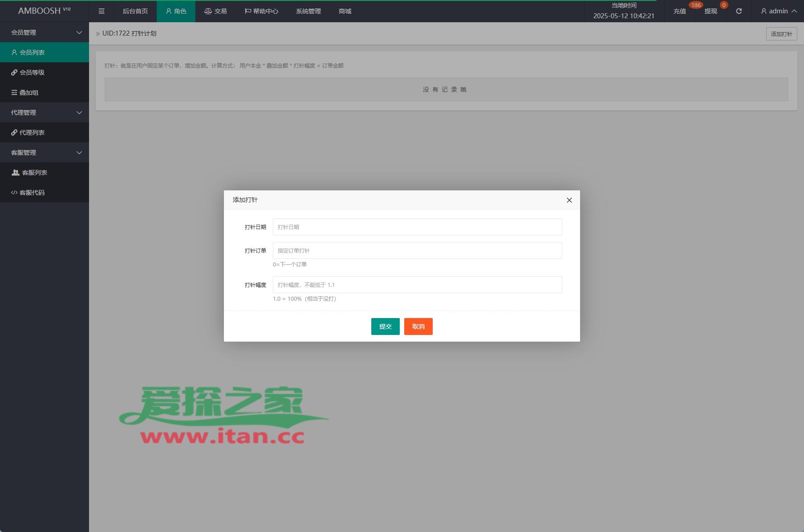
Task: Click the refresh icon in top bar
Action: (x=739, y=11)
